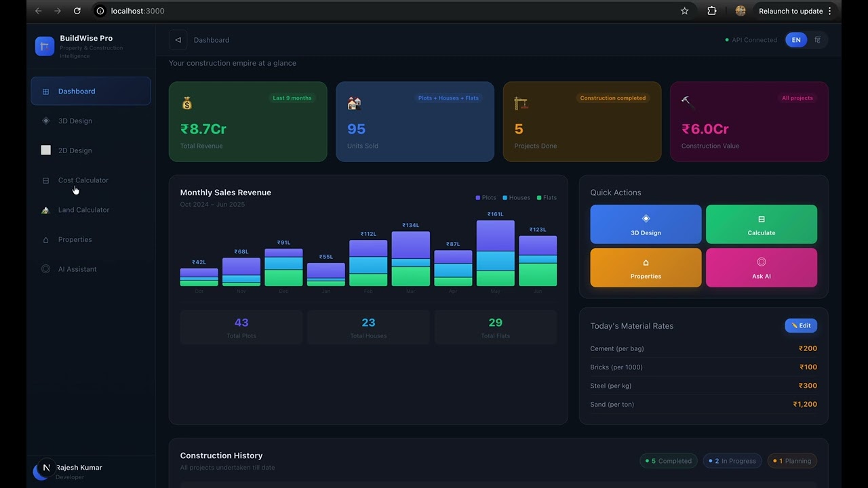Click the 2D Design square icon in sidebar
868x488 pixels.
[x=45, y=150]
